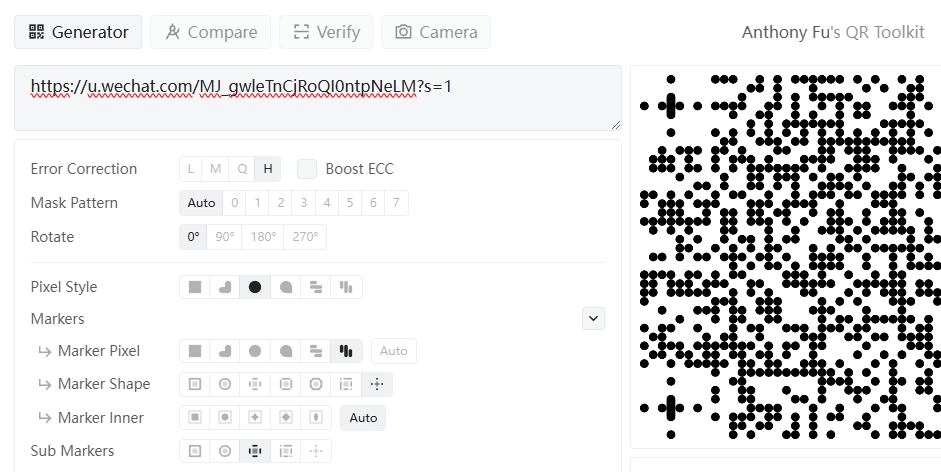Click the Marker Pixel Auto button
Viewport: 941px width, 472px height.
pyautogui.click(x=394, y=351)
